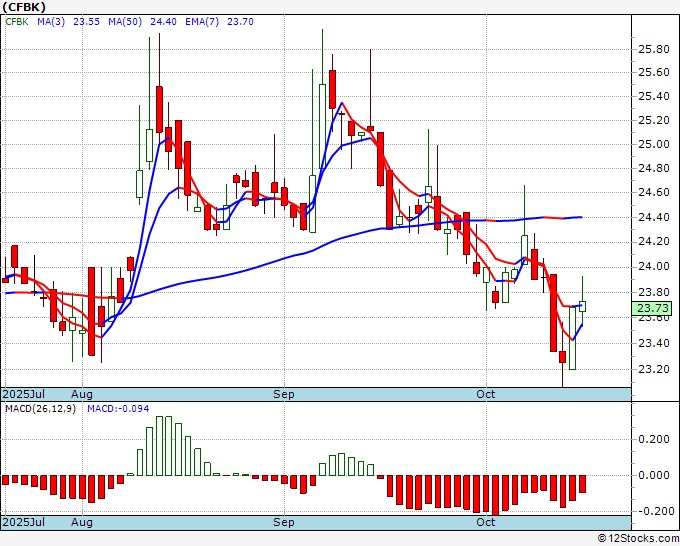Open the 12Stocks.com copyright link

[x=638, y=538]
